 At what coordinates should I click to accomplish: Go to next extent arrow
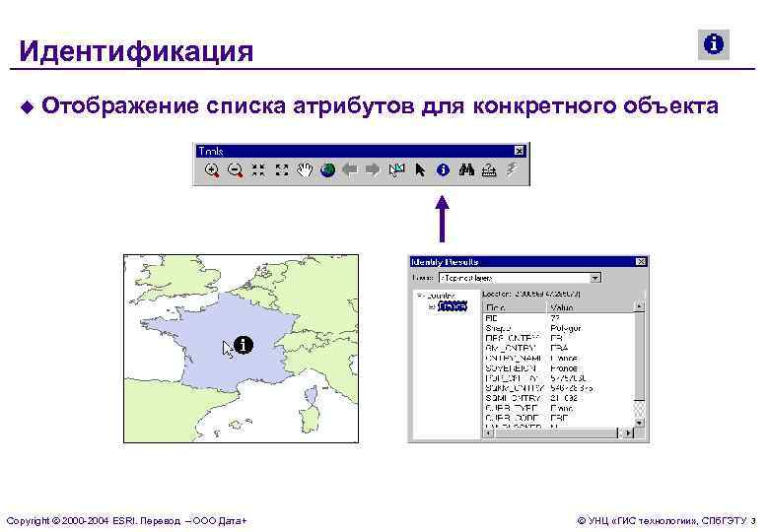pyautogui.click(x=374, y=170)
